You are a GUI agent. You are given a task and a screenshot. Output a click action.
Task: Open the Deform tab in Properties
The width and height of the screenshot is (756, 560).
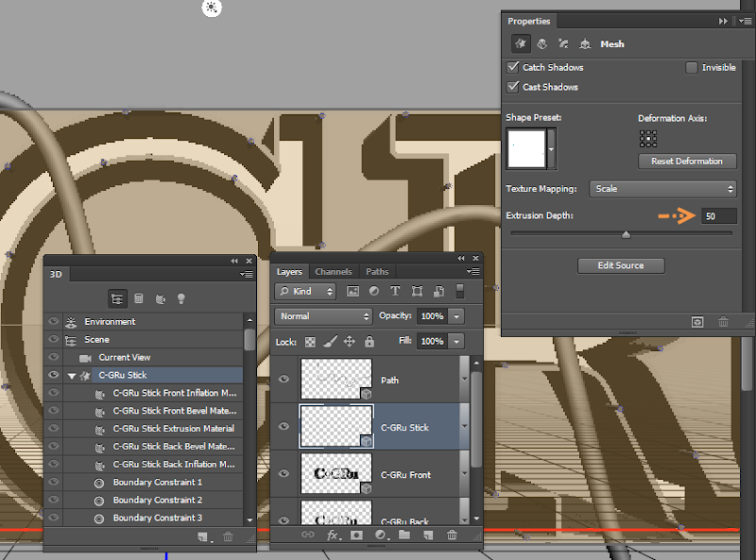coord(542,43)
